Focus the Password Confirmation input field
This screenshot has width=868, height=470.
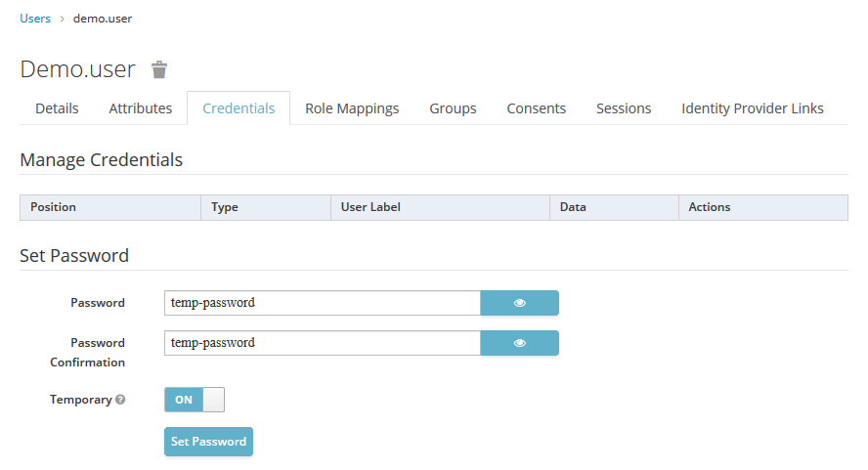tap(322, 343)
